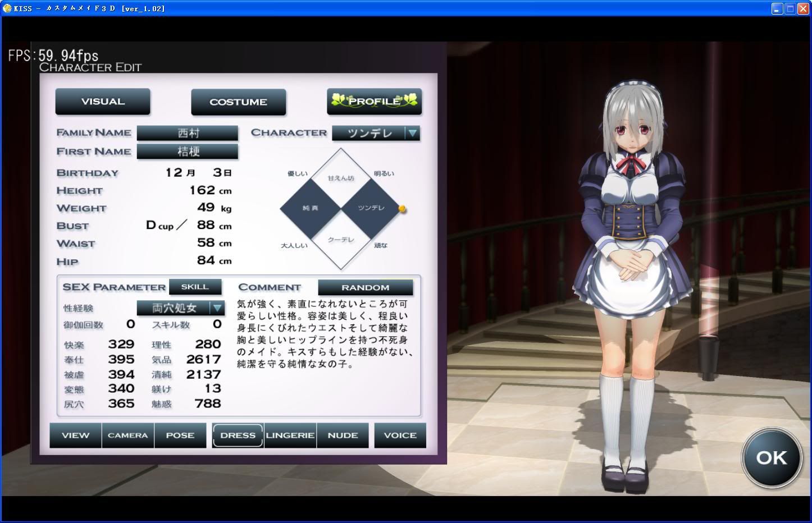Open the POSE menu
Image resolution: width=812 pixels, height=523 pixels.
click(x=180, y=435)
